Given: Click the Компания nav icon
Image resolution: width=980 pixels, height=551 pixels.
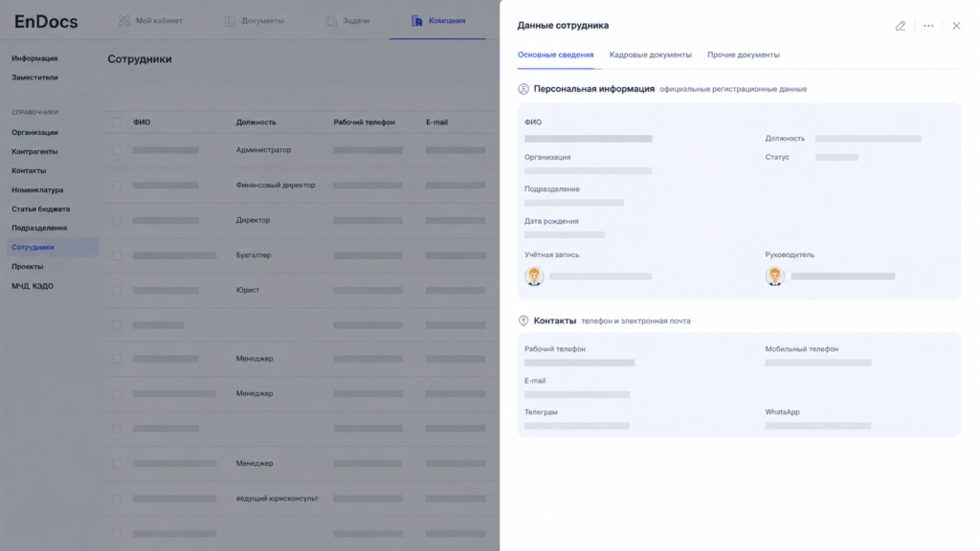Looking at the screenshot, I should point(417,21).
